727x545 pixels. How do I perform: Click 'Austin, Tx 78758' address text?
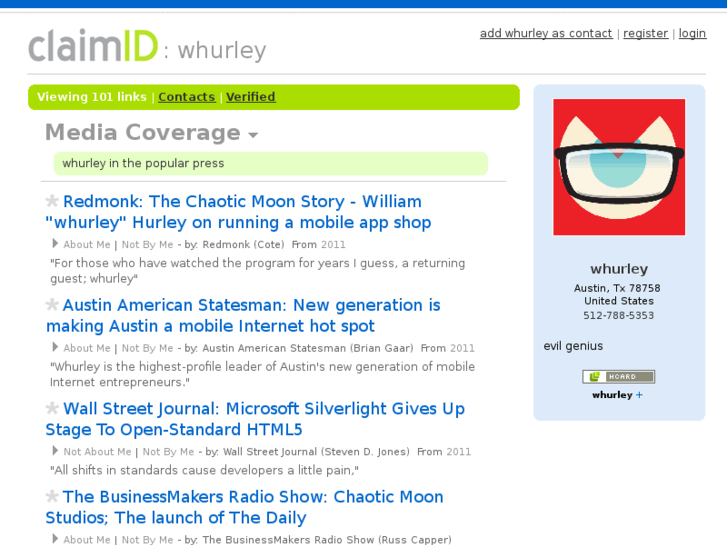(x=617, y=288)
